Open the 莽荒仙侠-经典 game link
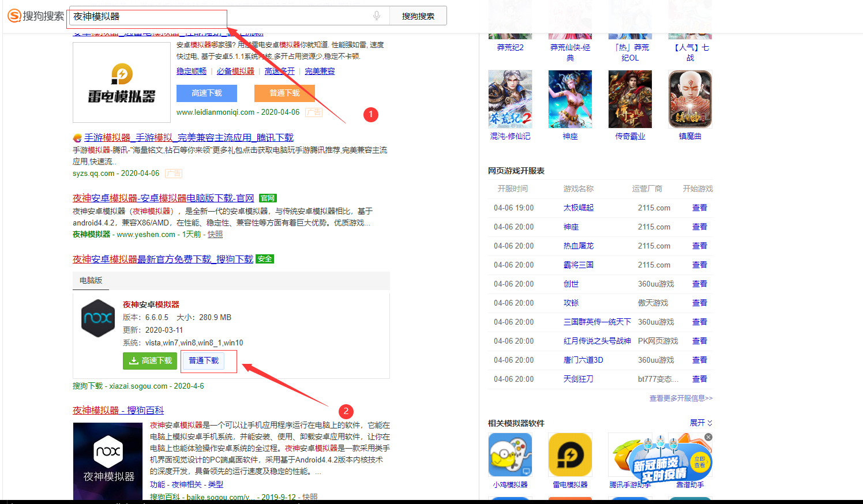This screenshot has width=863, height=504. 570,52
